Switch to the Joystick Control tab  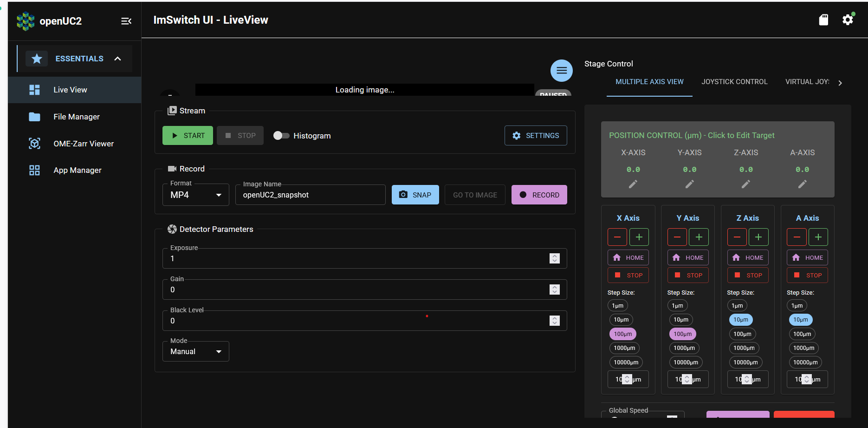coord(734,81)
